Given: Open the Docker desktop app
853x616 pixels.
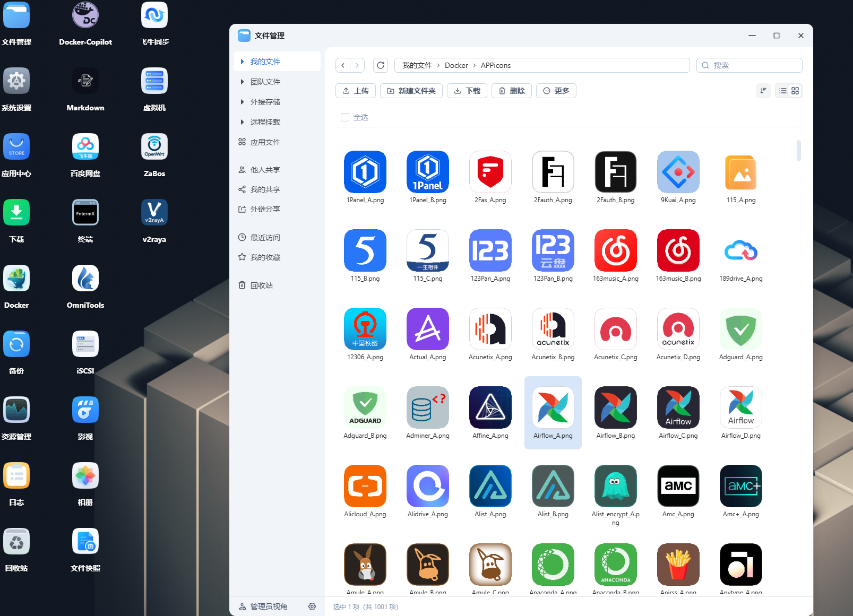Looking at the screenshot, I should pyautogui.click(x=16, y=279).
